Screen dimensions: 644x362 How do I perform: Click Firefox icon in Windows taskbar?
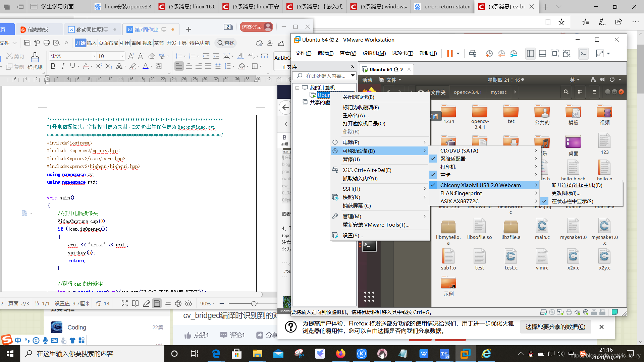[x=340, y=354]
